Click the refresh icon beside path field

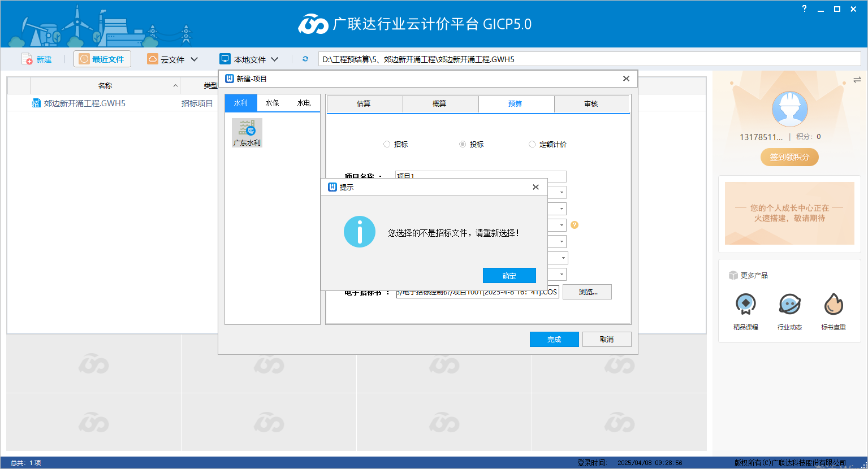point(305,59)
